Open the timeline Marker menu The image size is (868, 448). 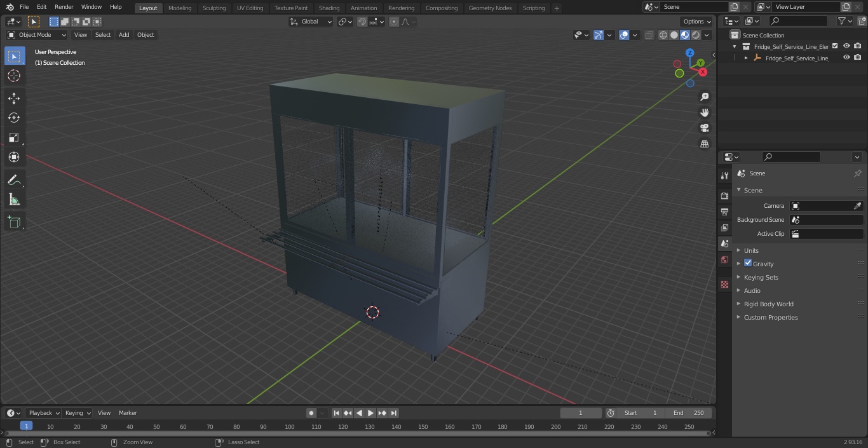(128, 413)
